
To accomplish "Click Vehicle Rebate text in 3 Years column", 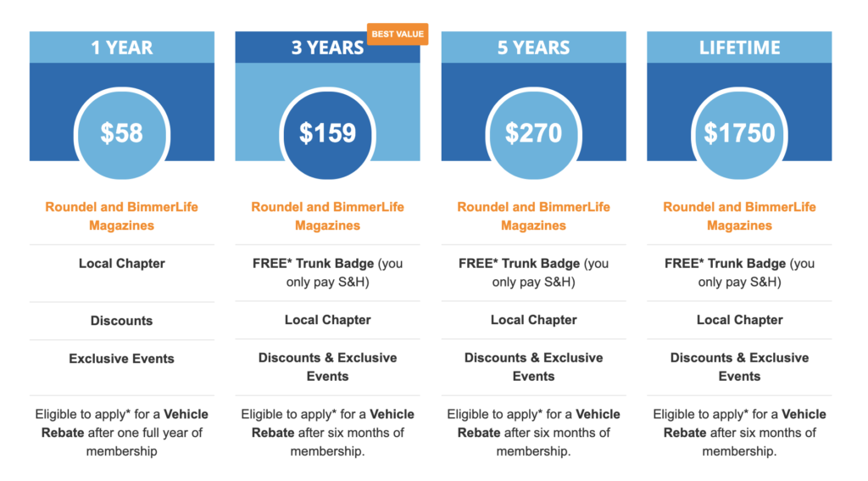I will [x=328, y=433].
